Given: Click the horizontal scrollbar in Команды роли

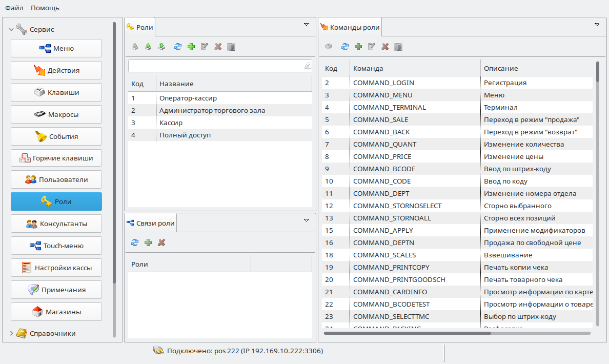Looking at the screenshot, I should pos(407,333).
